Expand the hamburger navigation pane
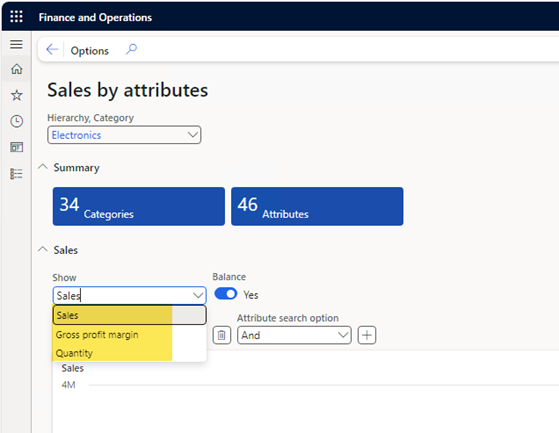Viewport: 559px width, 433px height. pos(16,44)
